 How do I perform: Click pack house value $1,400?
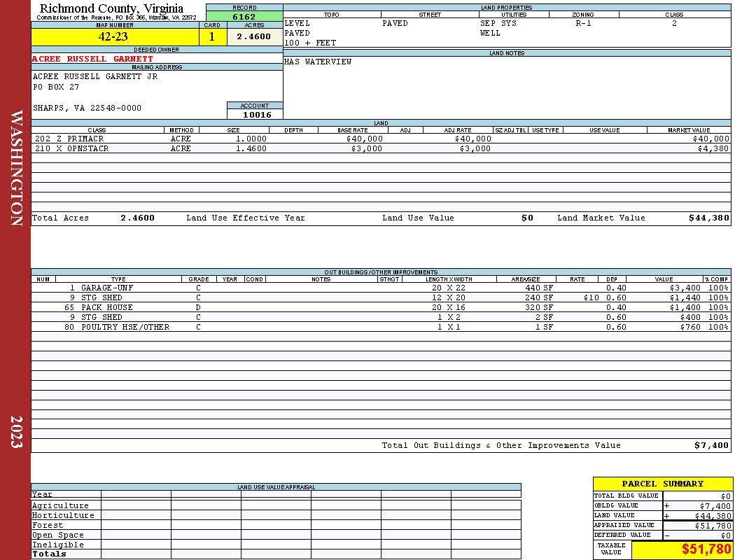coord(685,307)
